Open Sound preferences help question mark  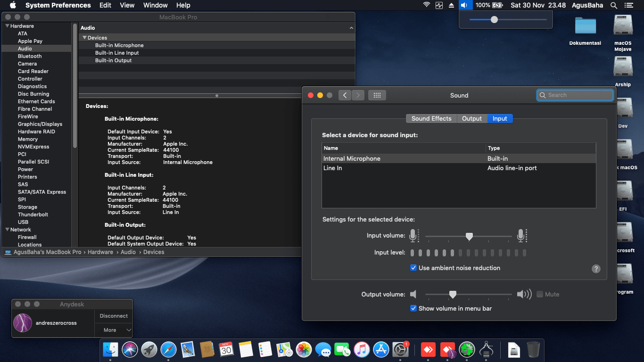596,269
